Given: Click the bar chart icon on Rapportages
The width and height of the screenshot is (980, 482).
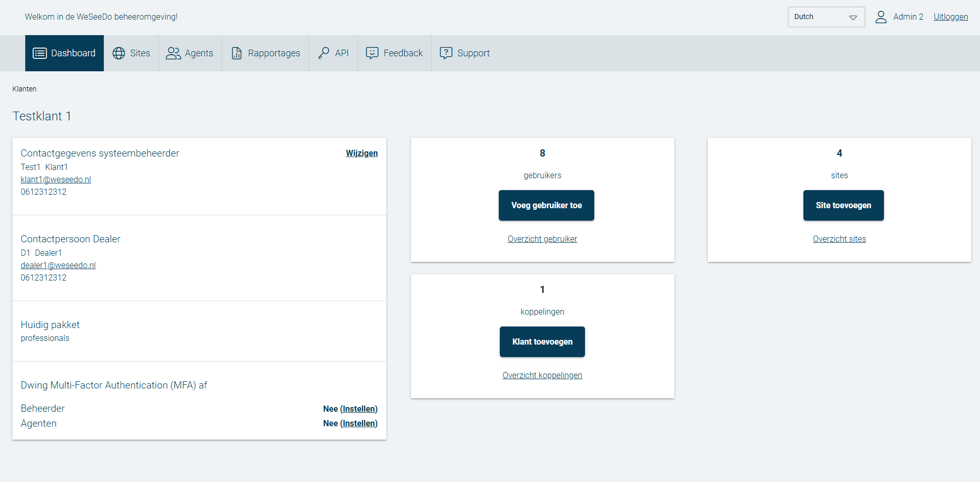Looking at the screenshot, I should [236, 53].
